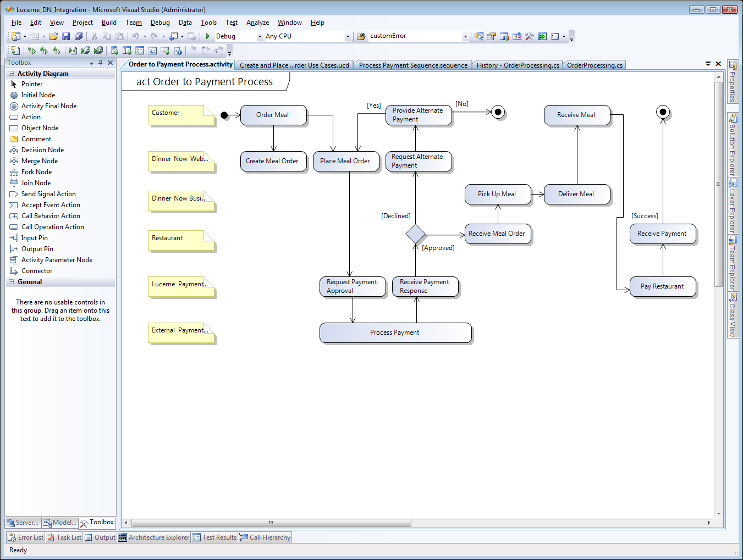Open the Any CPU platform dropdown
743x560 pixels.
(348, 36)
